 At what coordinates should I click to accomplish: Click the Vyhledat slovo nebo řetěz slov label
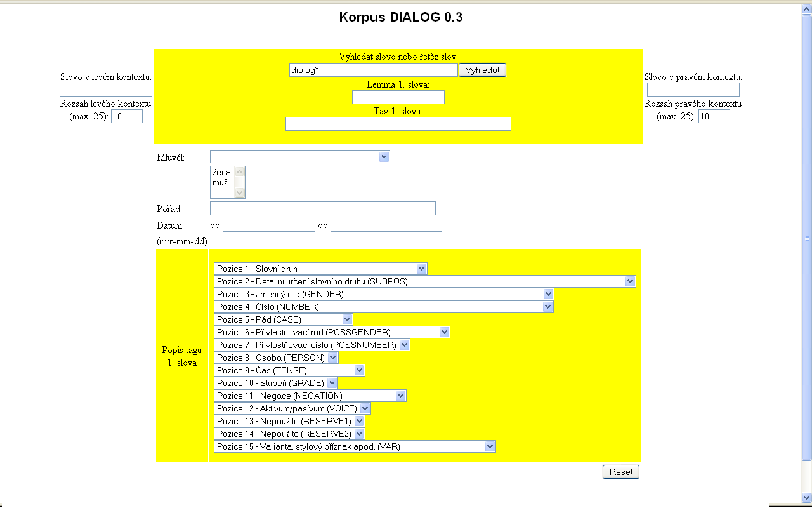398,57
